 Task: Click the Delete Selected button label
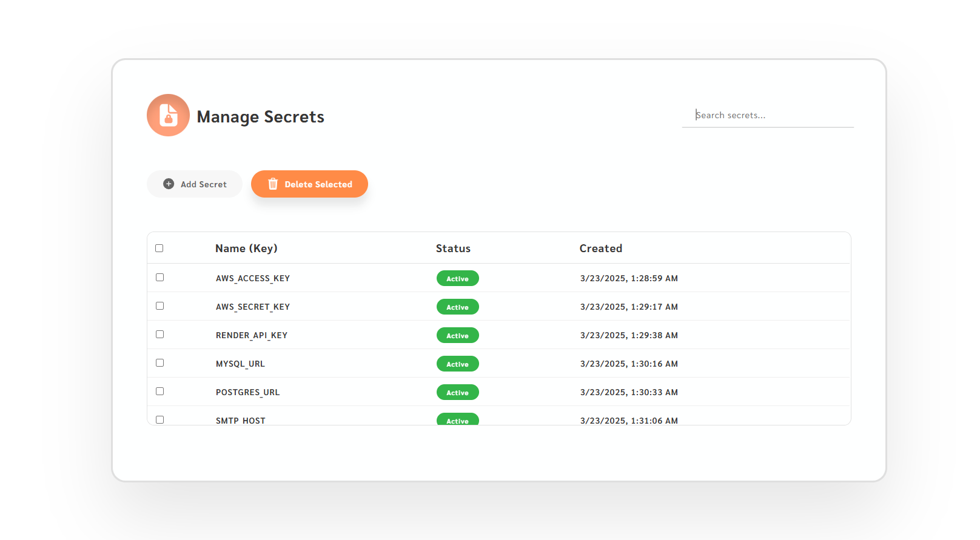318,184
